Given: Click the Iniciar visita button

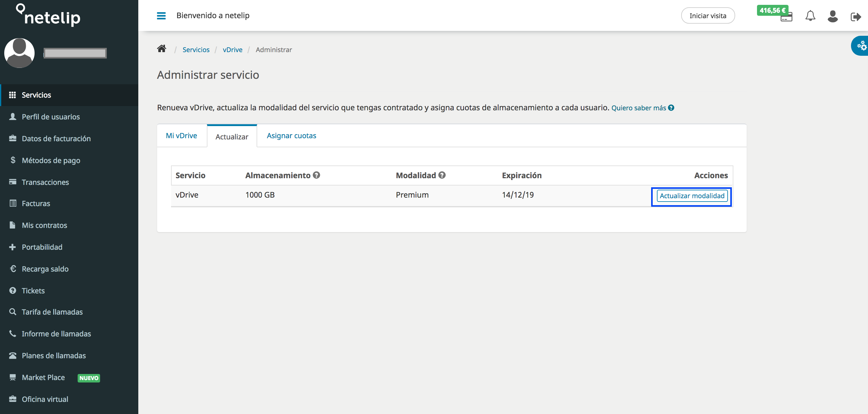Looking at the screenshot, I should click(708, 16).
